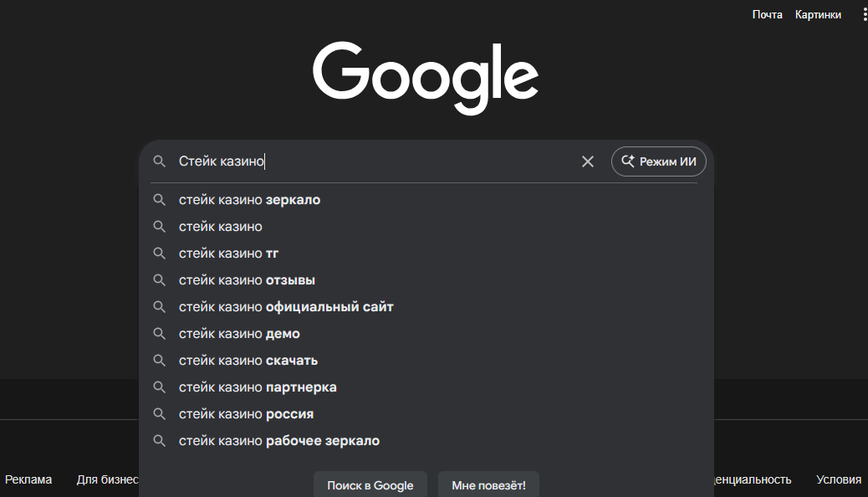Open the Почта link
This screenshot has width=868, height=497.
(x=768, y=13)
